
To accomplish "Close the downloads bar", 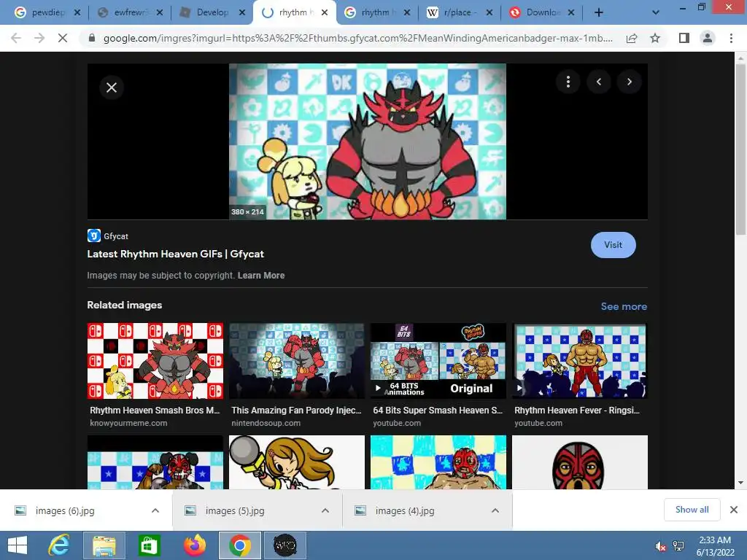I will tap(734, 510).
